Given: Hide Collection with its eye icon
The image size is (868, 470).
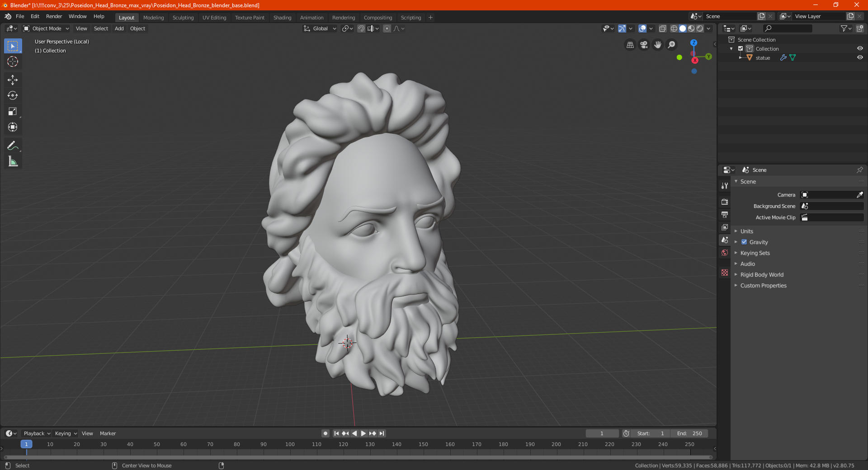Looking at the screenshot, I should (860, 48).
